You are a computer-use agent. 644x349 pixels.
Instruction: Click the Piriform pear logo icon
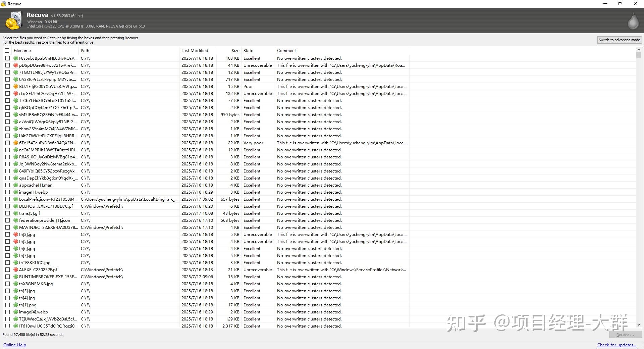633,20
